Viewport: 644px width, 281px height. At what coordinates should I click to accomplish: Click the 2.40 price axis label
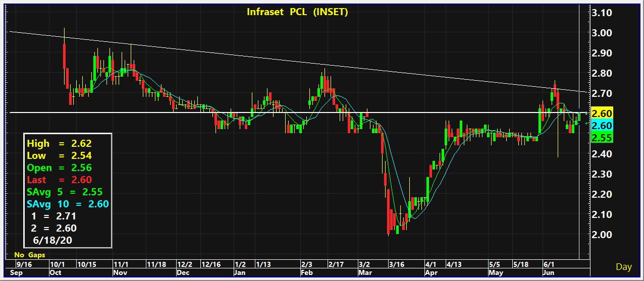pos(602,154)
